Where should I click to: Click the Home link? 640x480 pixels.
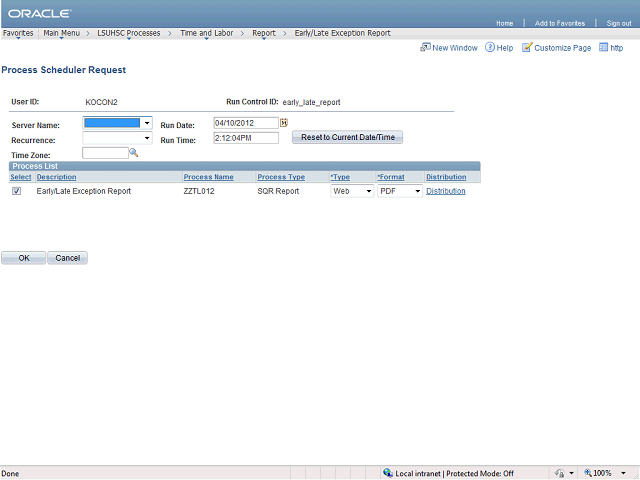pyautogui.click(x=504, y=23)
